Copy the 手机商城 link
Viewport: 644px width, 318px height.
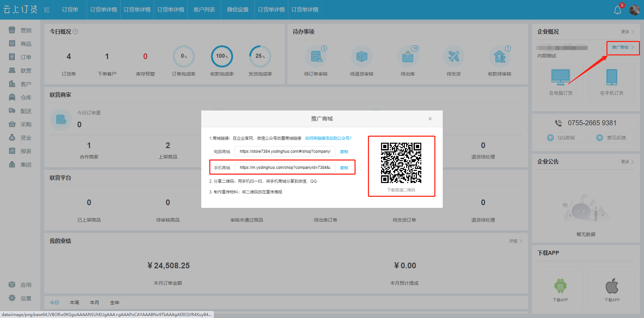point(344,168)
